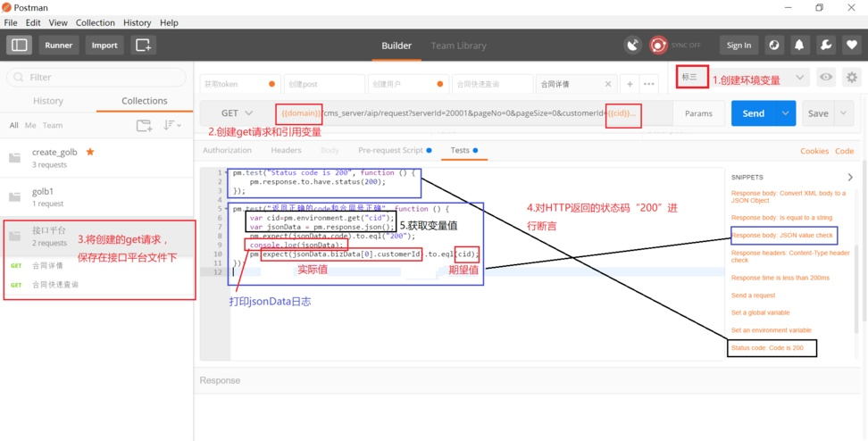Insert Status code: Code is 200 snippet
Screen dimensions: 868x441
click(767, 348)
